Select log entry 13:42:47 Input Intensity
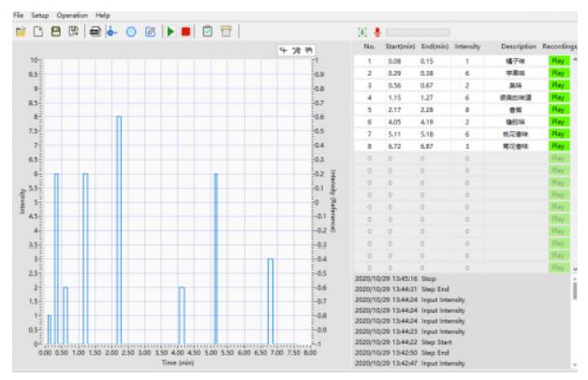The height and width of the screenshot is (380, 588). click(x=410, y=363)
